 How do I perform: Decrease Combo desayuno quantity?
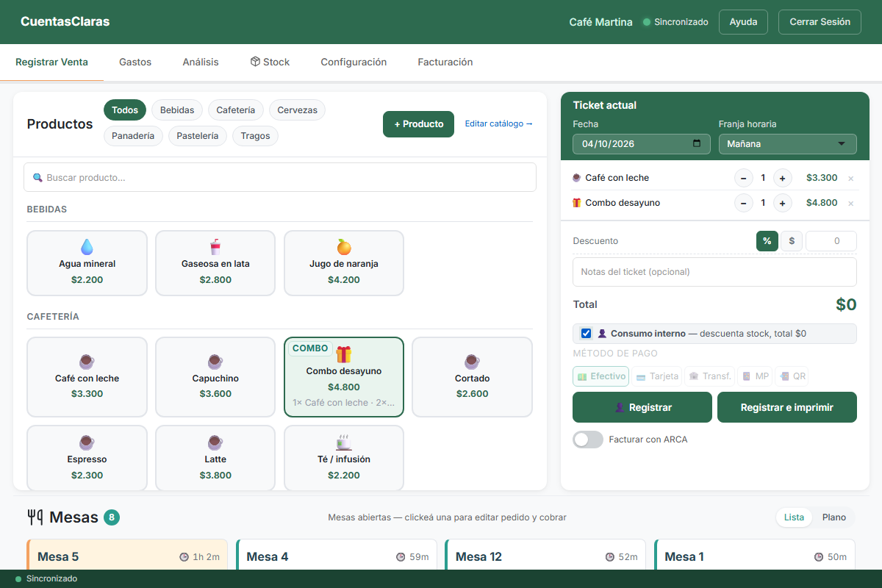(x=744, y=203)
